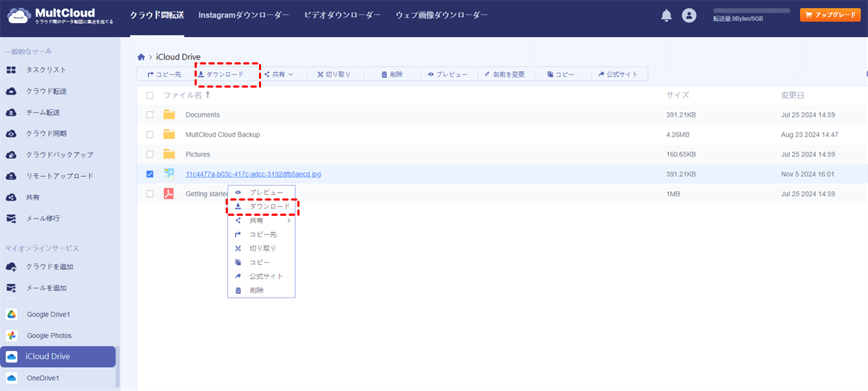Select iCloud Drive in the sidebar
Screen dimensions: 868x391
point(58,356)
